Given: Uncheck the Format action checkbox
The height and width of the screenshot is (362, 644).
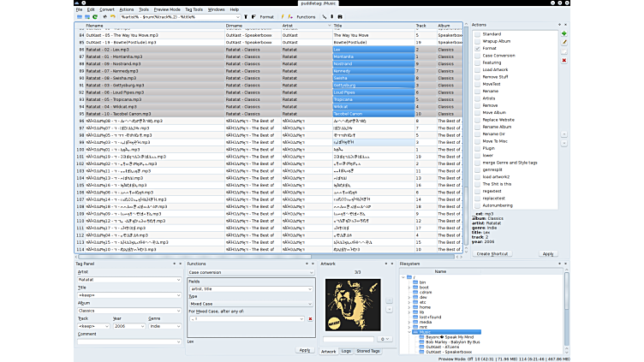Looking at the screenshot, I should [478, 49].
